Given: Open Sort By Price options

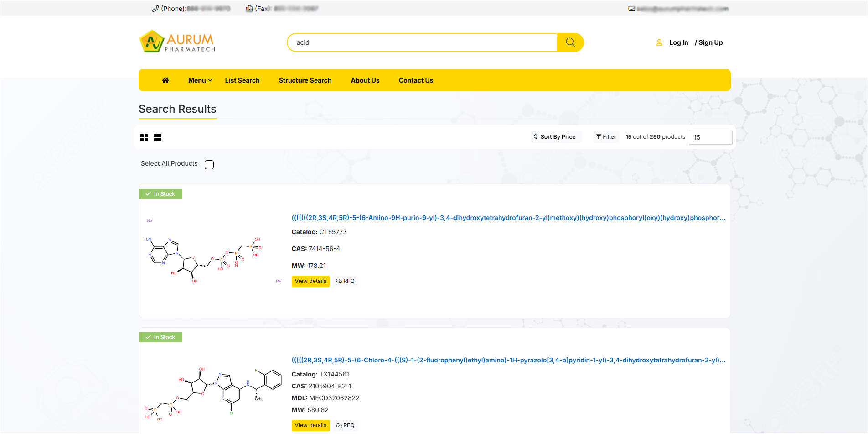Looking at the screenshot, I should coord(555,137).
